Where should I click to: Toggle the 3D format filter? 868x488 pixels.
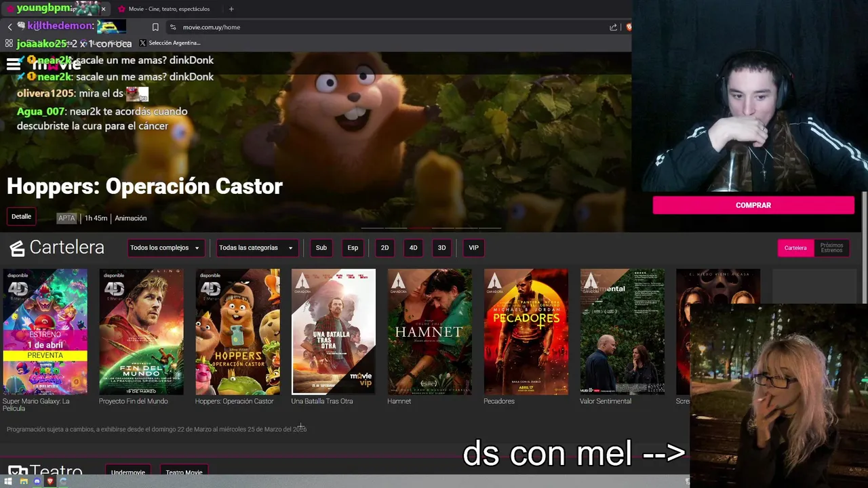pos(441,248)
